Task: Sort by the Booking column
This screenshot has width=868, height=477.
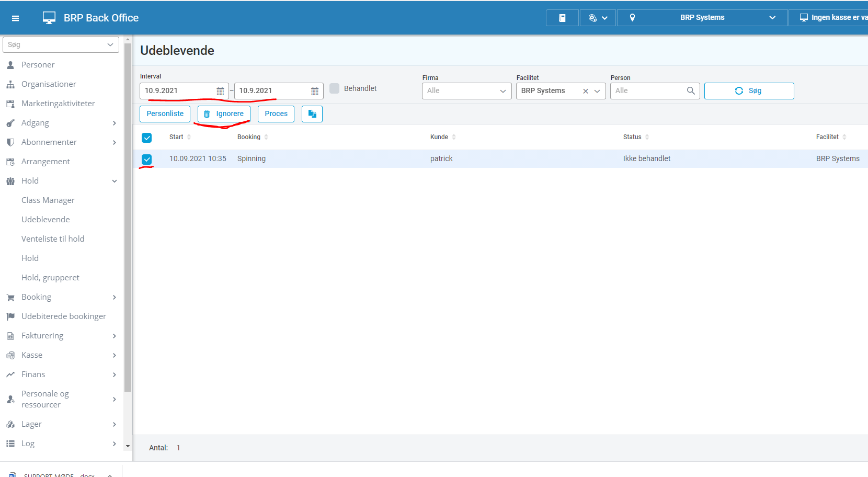Action: click(x=253, y=137)
